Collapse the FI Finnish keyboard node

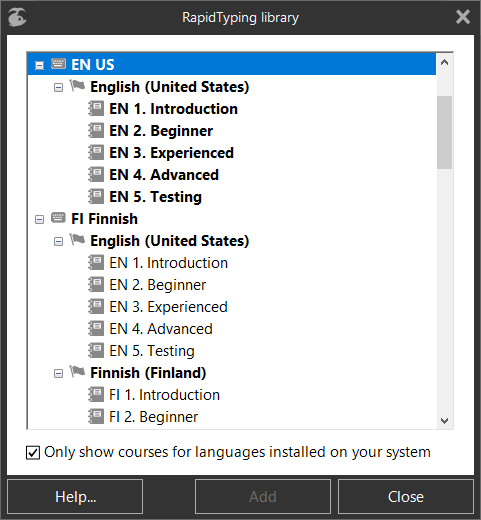39,219
